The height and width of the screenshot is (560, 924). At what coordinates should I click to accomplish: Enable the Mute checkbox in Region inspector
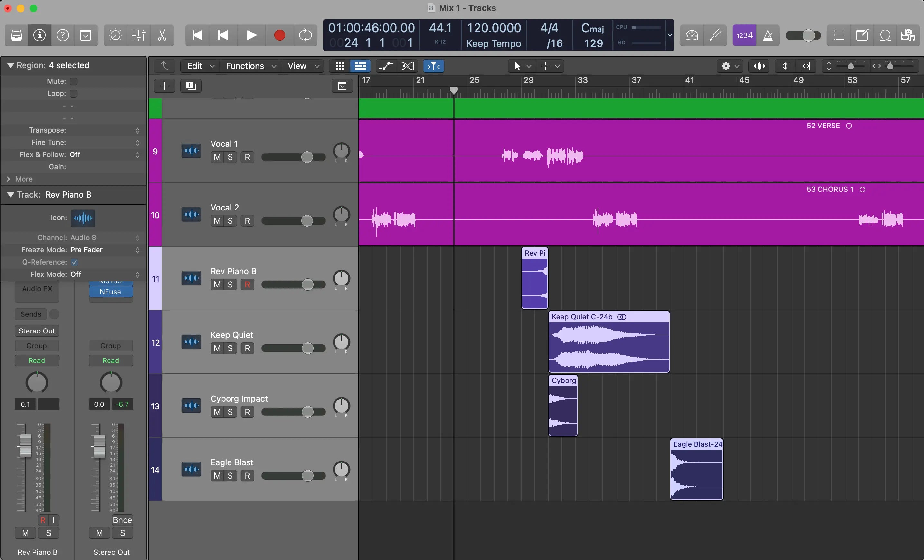[73, 81]
